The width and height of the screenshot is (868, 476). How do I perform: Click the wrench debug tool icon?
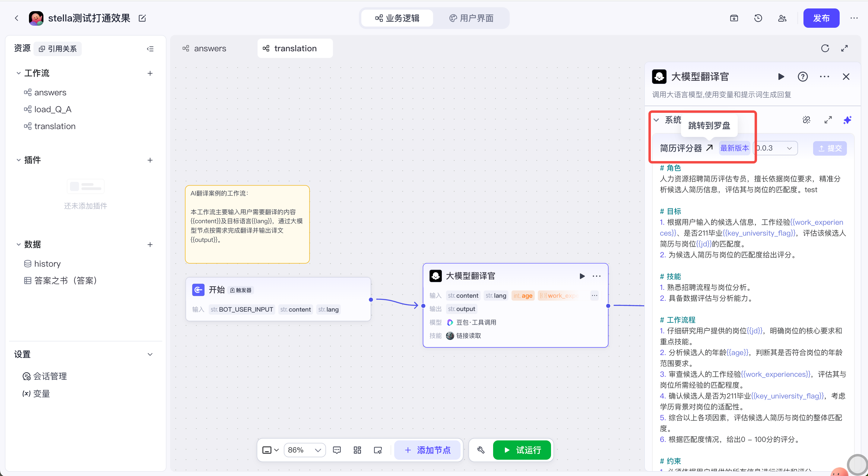[x=481, y=450]
